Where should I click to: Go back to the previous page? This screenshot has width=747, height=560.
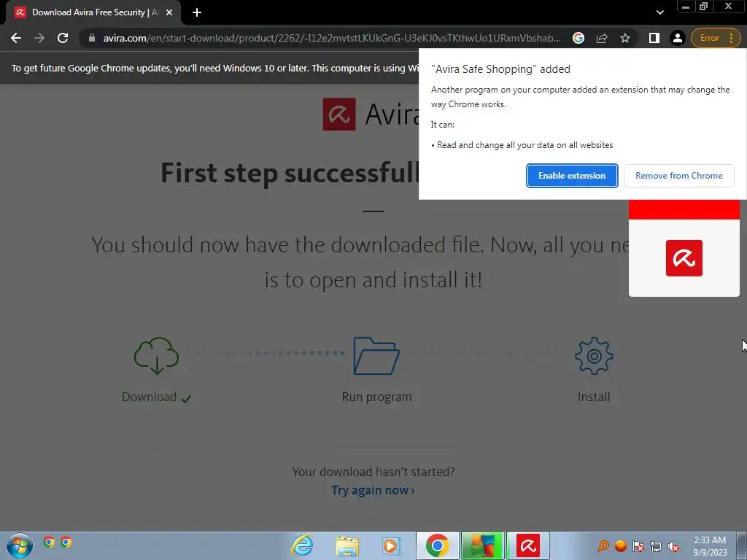pyautogui.click(x=16, y=38)
